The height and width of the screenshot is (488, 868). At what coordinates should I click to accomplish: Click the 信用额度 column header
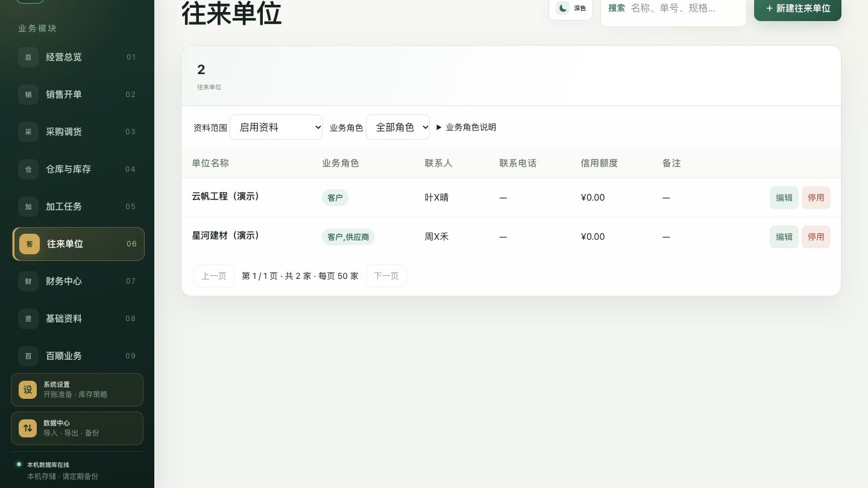pos(599,163)
